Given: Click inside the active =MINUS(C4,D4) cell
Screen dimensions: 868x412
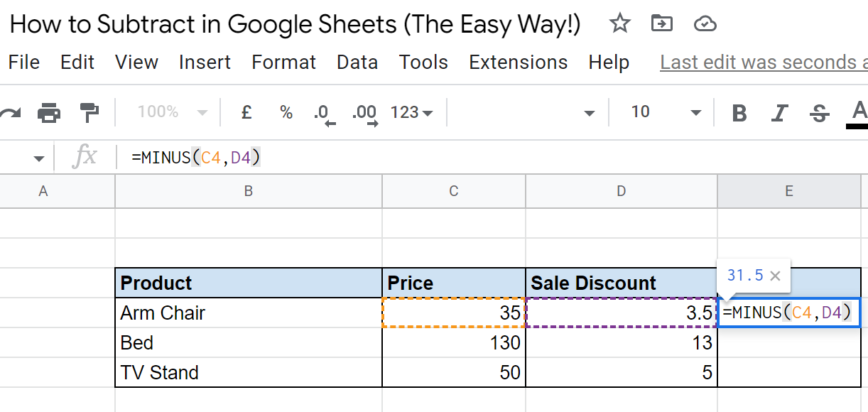Looking at the screenshot, I should (789, 313).
